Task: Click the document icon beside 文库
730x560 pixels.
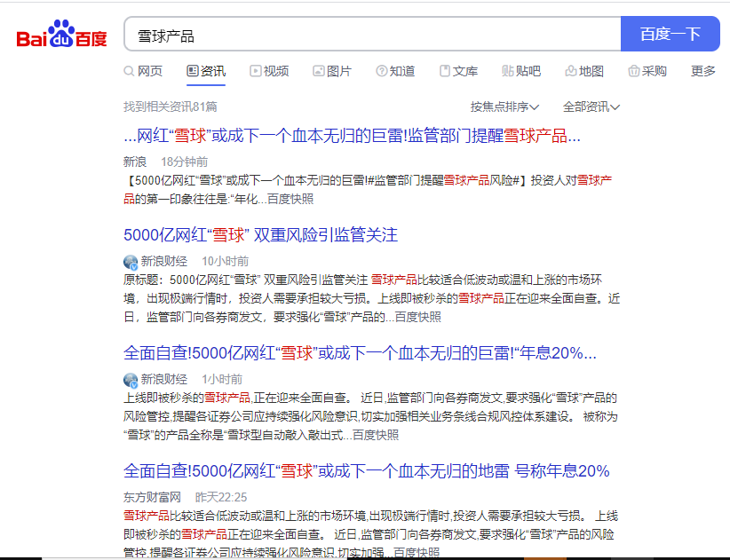Action: tap(445, 71)
